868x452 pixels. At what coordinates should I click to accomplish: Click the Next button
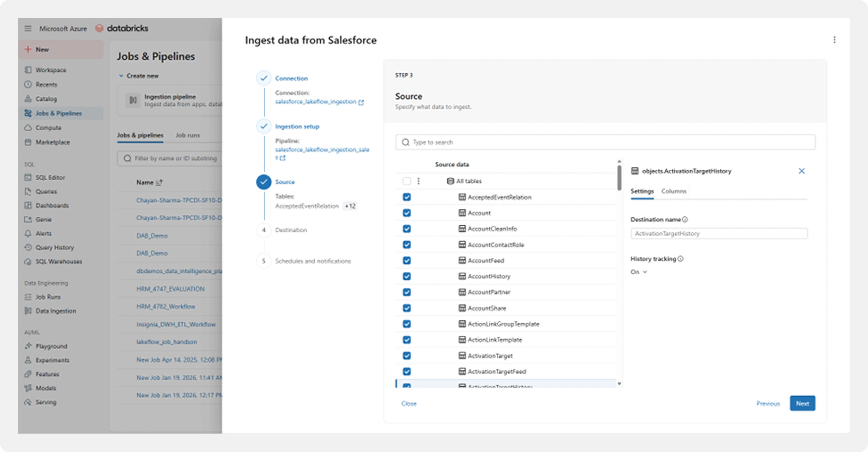pos(803,403)
